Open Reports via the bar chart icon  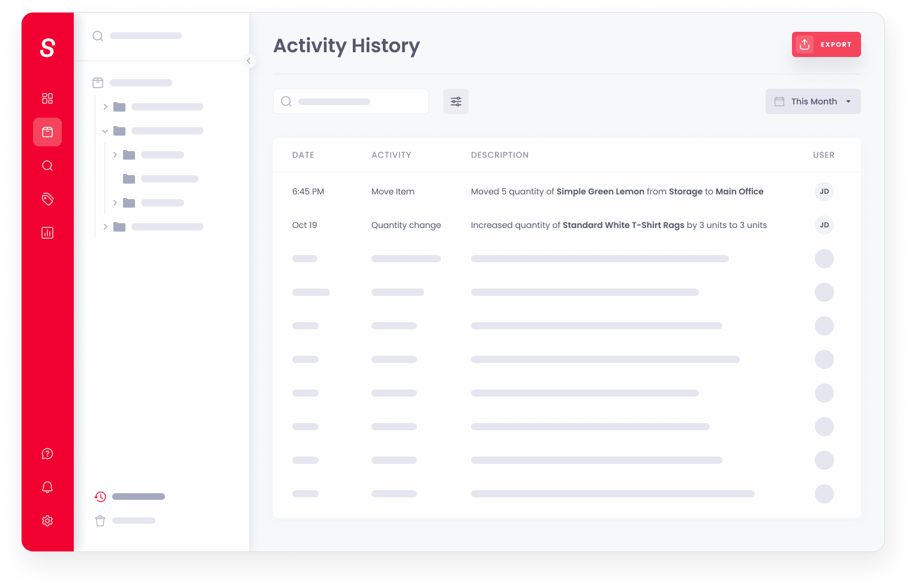pos(47,233)
